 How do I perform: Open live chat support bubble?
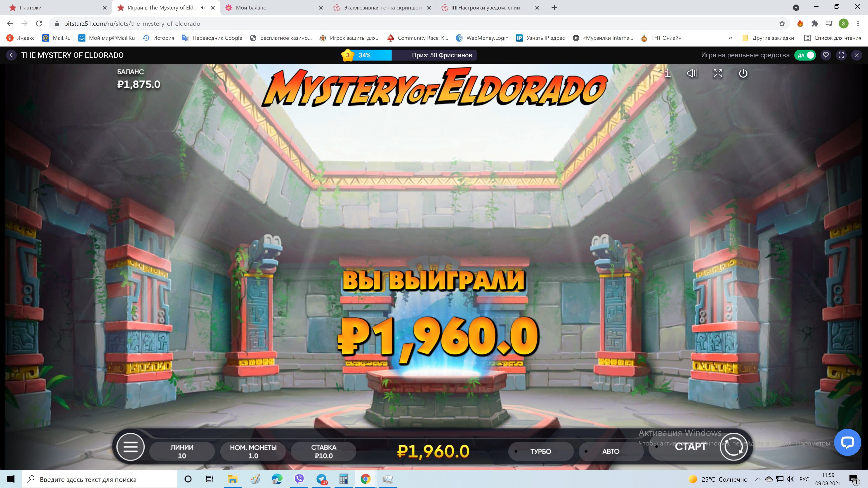coord(847,442)
